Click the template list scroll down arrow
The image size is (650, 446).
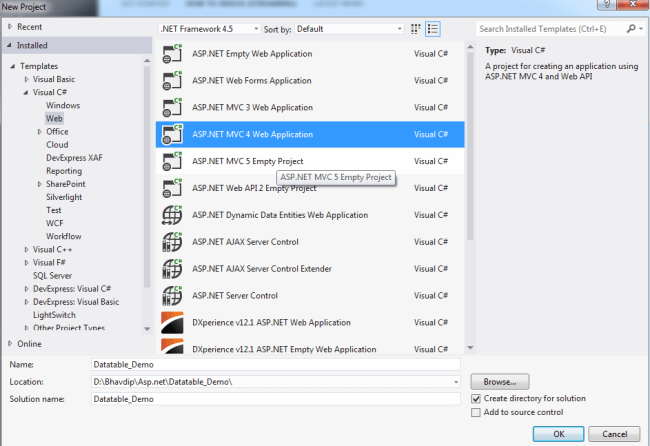pyautogui.click(x=470, y=348)
